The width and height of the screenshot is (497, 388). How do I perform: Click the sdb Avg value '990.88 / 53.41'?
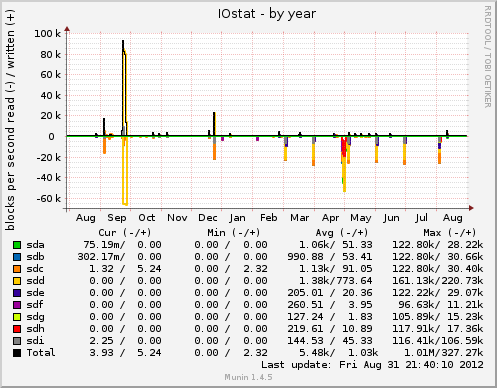tap(330, 257)
